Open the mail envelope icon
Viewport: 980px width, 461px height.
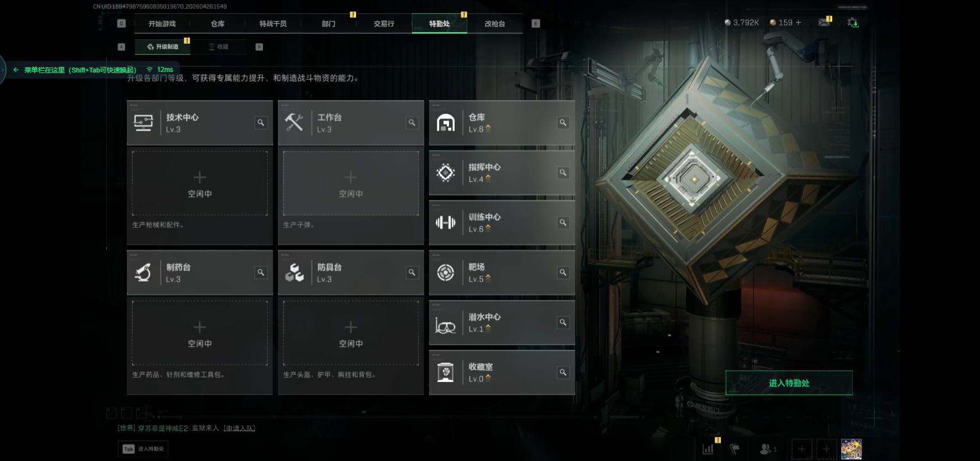tap(824, 22)
